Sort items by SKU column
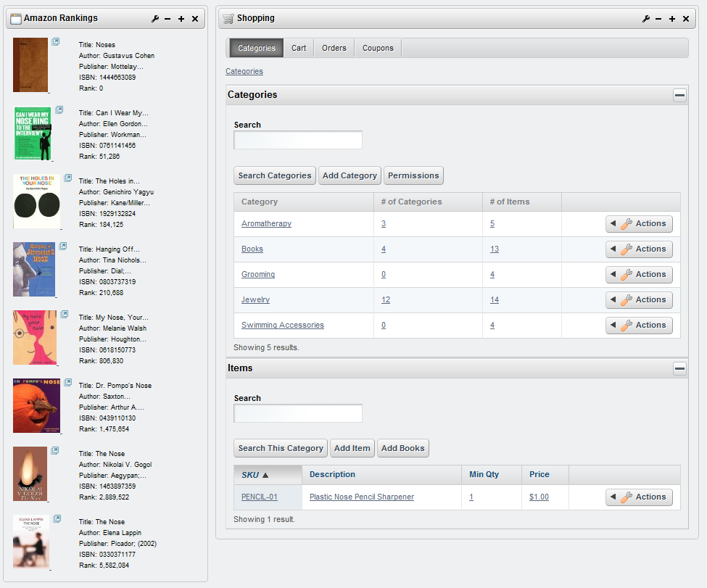707x588 pixels. [255, 475]
